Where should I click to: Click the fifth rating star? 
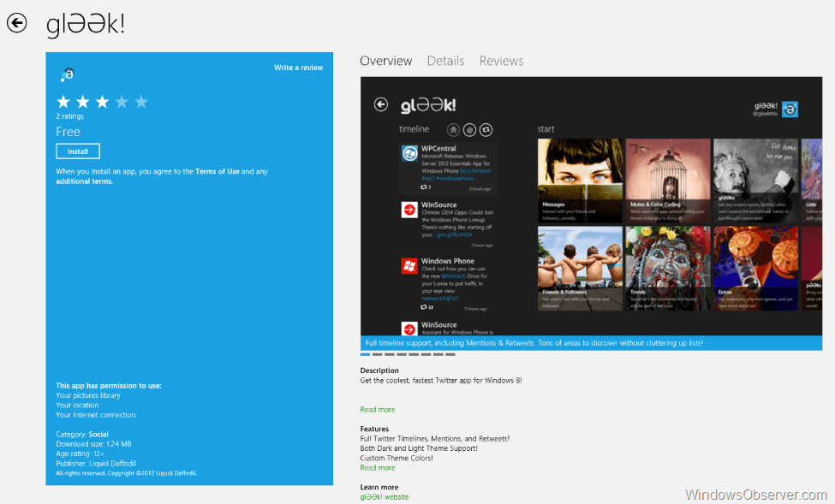[x=141, y=102]
